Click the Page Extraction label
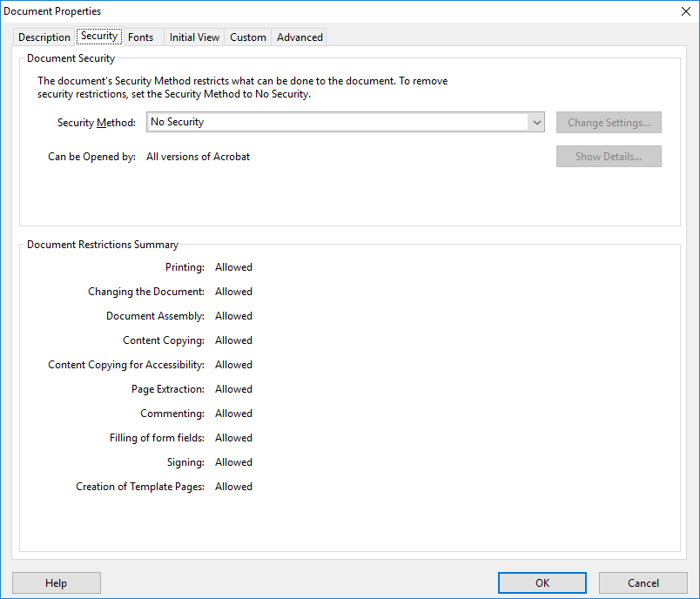700x599 pixels. (x=168, y=389)
